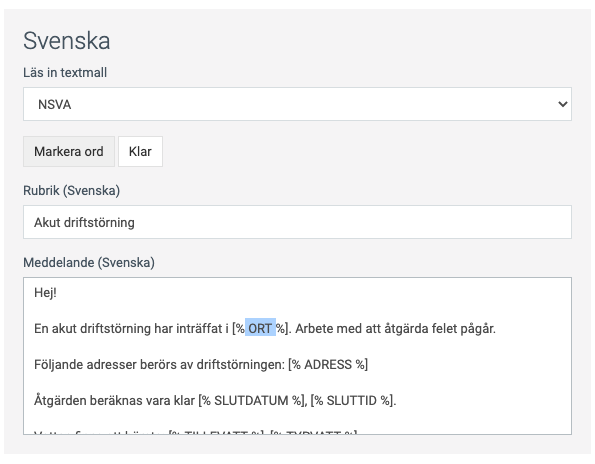595x464 pixels.
Task: Open the Läs in textmall dropdown
Action: click(x=297, y=104)
